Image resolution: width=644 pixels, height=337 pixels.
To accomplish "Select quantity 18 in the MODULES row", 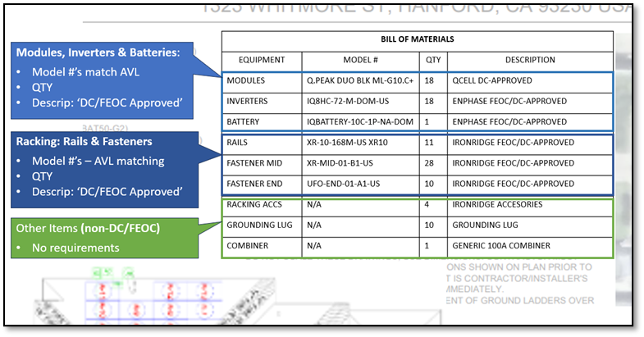I will [x=429, y=80].
